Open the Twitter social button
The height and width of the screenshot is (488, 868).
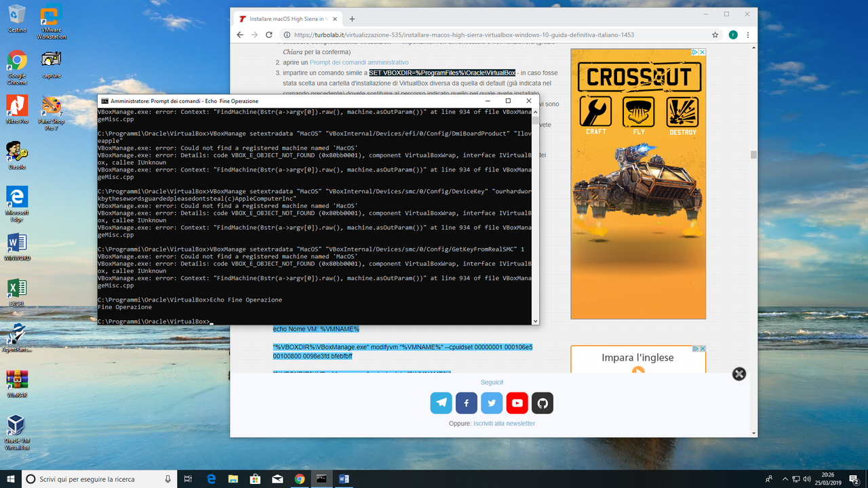click(x=492, y=403)
